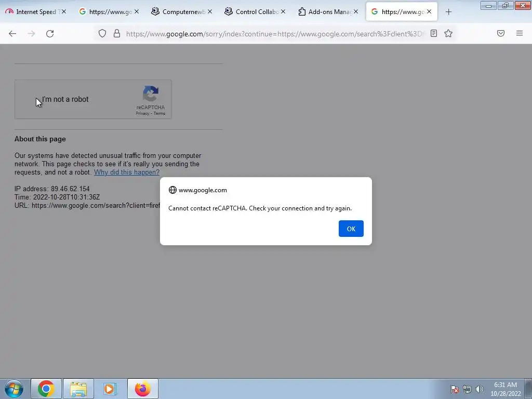Viewport: 532px width, 399px height.
Task: Minimize the Firefox window
Action: pyautogui.click(x=488, y=6)
